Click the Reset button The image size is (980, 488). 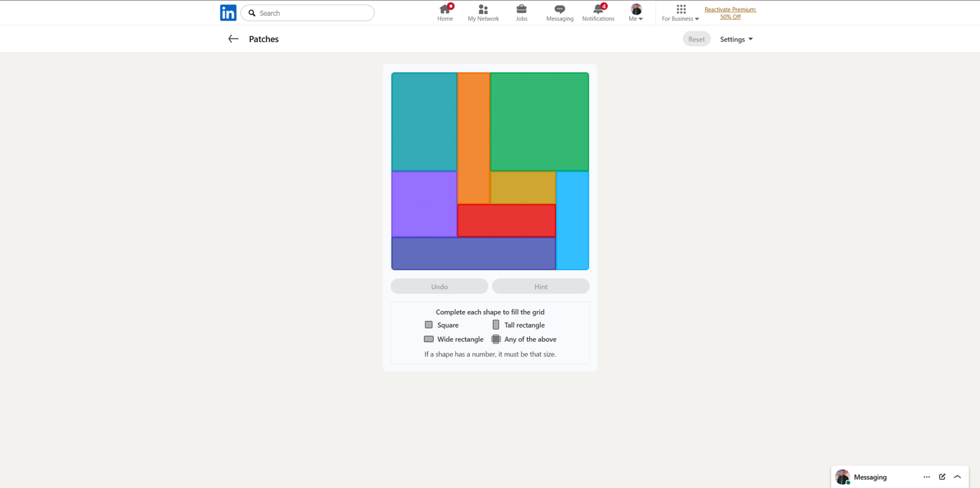696,39
